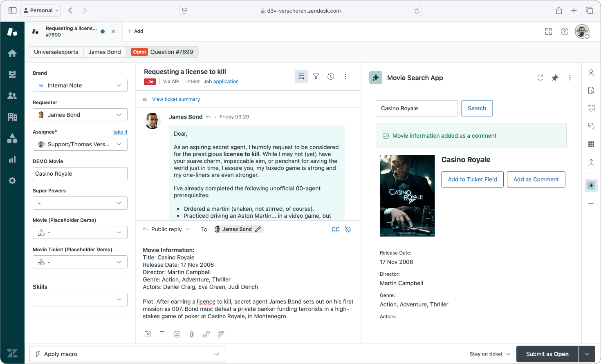Open the Stay on ticket dropdown
The height and width of the screenshot is (364, 601).
click(x=490, y=354)
